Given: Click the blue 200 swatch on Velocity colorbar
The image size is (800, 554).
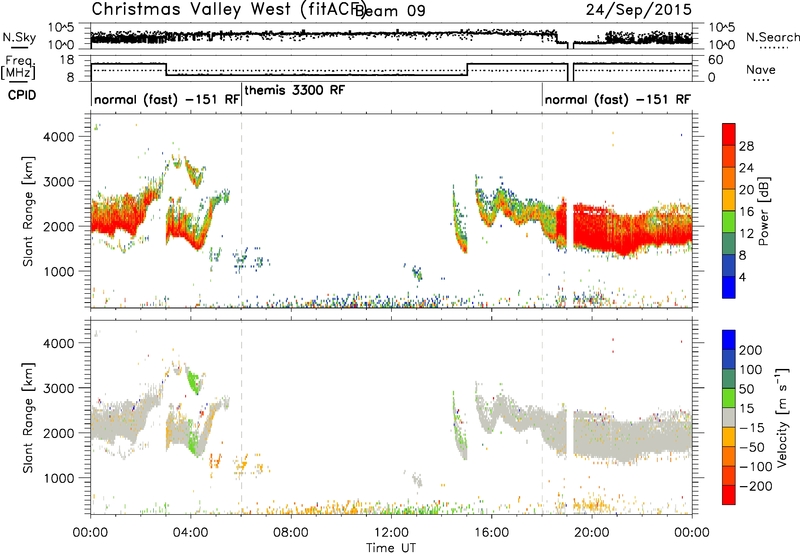Looking at the screenshot, I should [x=729, y=340].
